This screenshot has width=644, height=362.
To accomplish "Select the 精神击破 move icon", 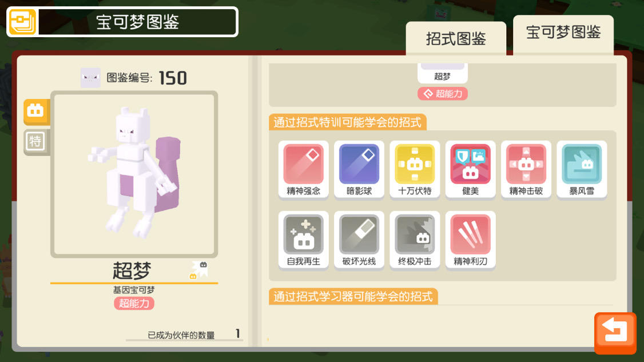I will [x=526, y=169].
